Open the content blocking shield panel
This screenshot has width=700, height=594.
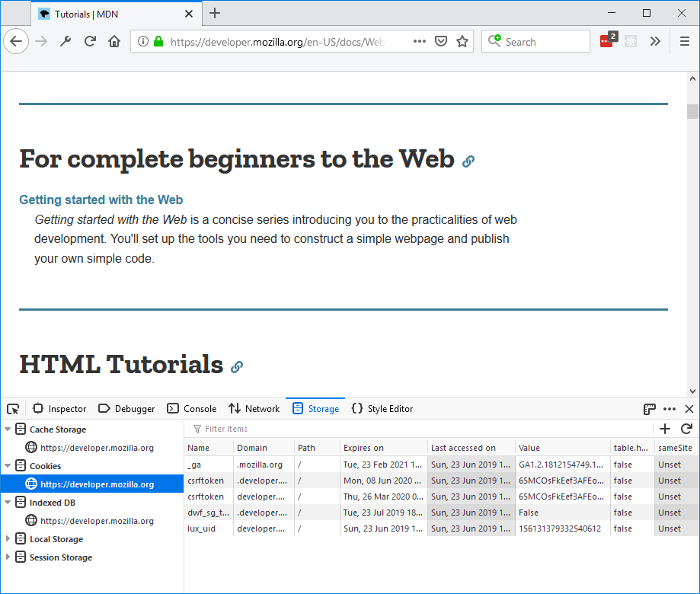(x=441, y=41)
